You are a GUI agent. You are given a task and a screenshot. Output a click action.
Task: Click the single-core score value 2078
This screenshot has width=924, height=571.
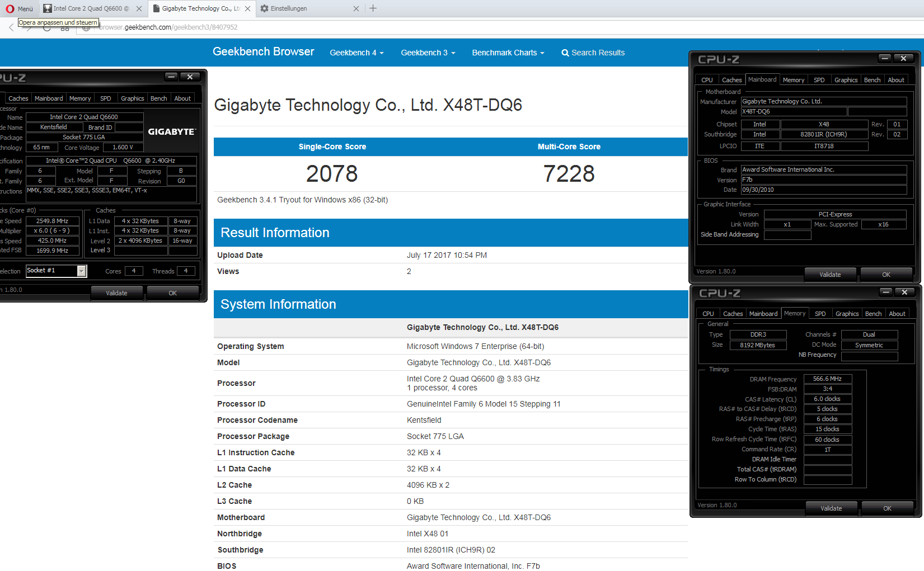[332, 174]
